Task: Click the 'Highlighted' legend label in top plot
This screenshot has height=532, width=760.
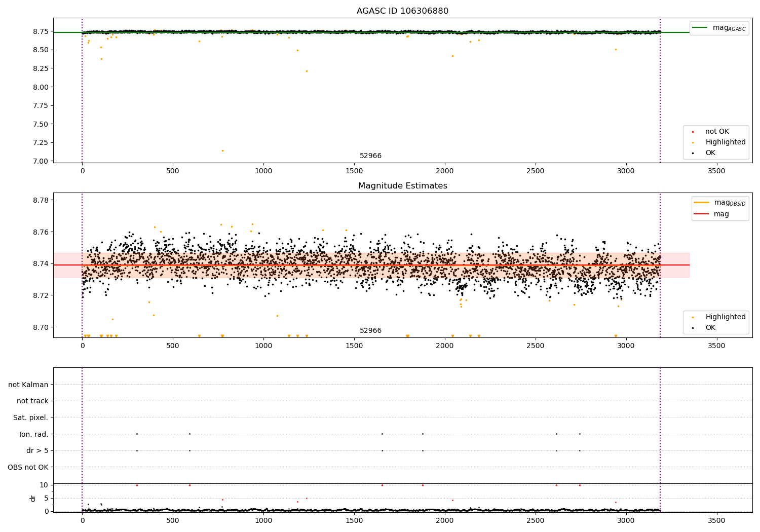Action: coord(726,142)
